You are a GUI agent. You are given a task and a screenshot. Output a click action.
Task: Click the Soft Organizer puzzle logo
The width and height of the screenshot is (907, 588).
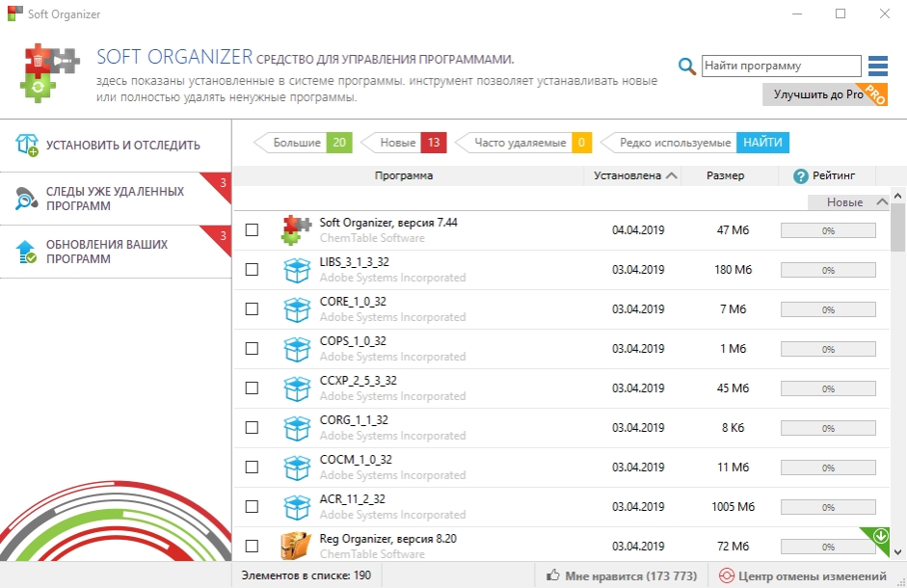click(48, 73)
